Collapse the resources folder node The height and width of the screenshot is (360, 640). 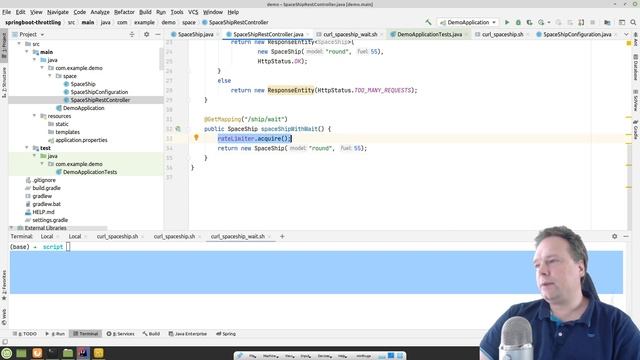tap(34, 116)
